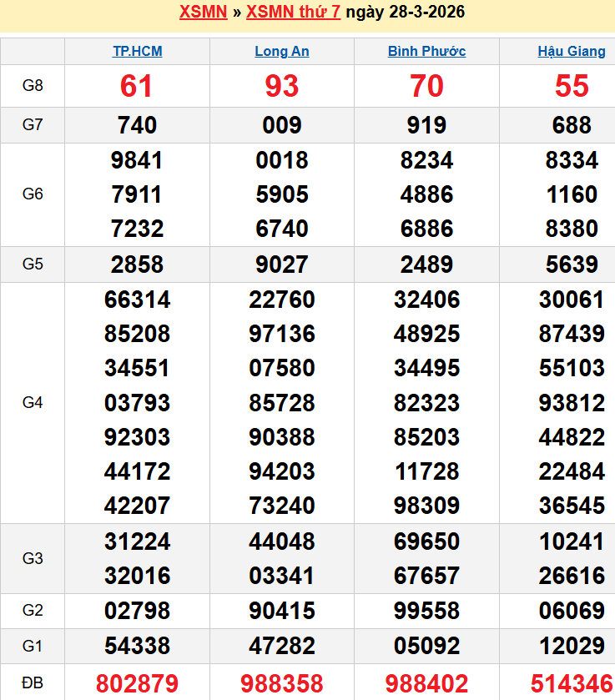Click the G5 result 9027
Screen dimensions: 615x700
282,264
